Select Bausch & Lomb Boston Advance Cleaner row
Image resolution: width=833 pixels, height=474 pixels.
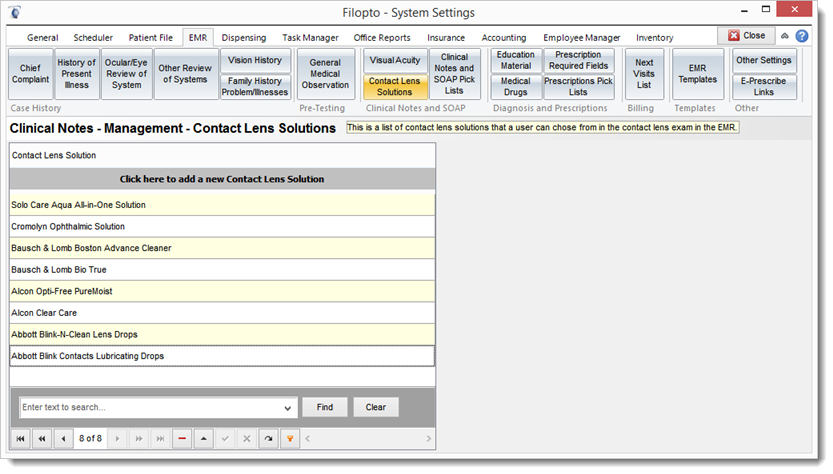tap(222, 248)
